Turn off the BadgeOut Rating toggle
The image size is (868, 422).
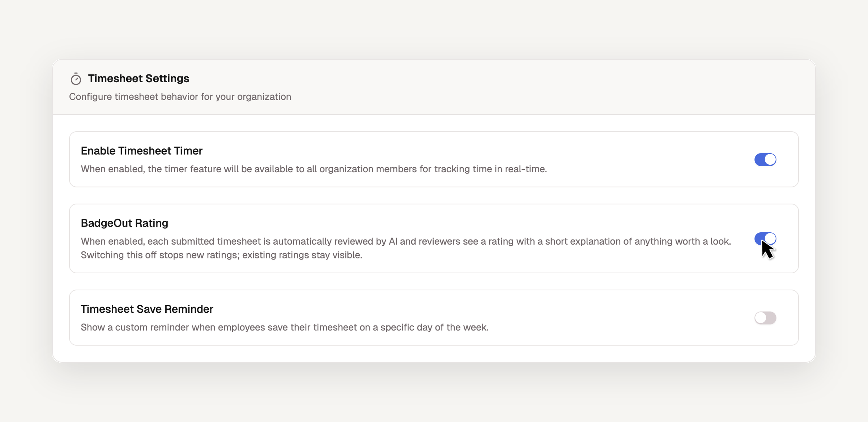[x=765, y=239]
